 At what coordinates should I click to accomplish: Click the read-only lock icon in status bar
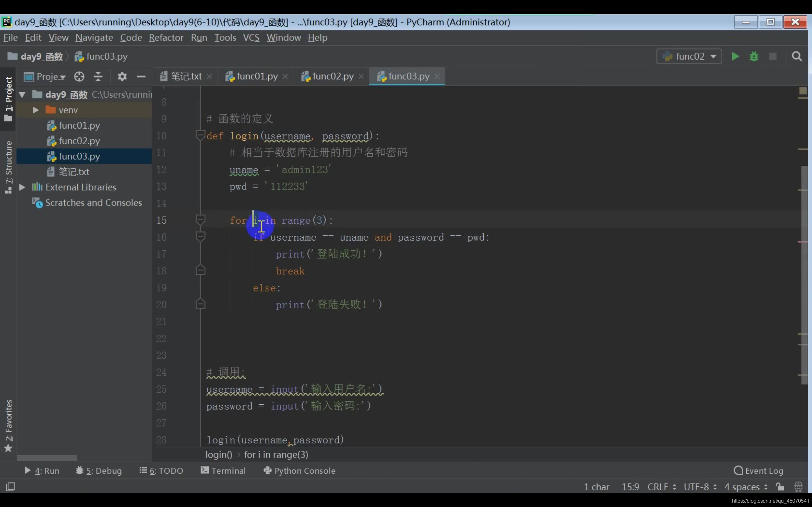(780, 486)
